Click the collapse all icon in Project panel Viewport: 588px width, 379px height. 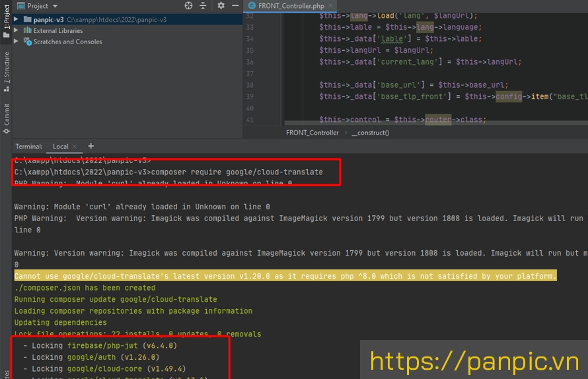tap(203, 6)
